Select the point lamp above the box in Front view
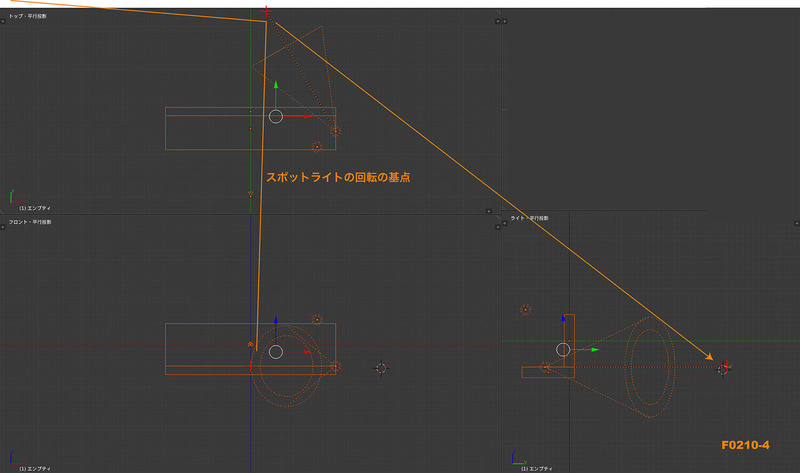This screenshot has width=800, height=473. [x=317, y=319]
